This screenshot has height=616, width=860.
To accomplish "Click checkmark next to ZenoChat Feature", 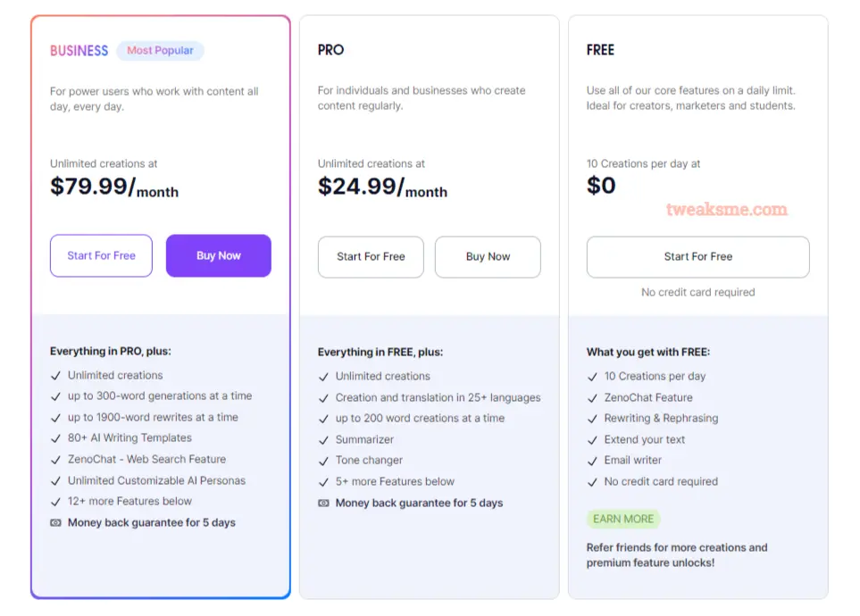I will click(592, 398).
